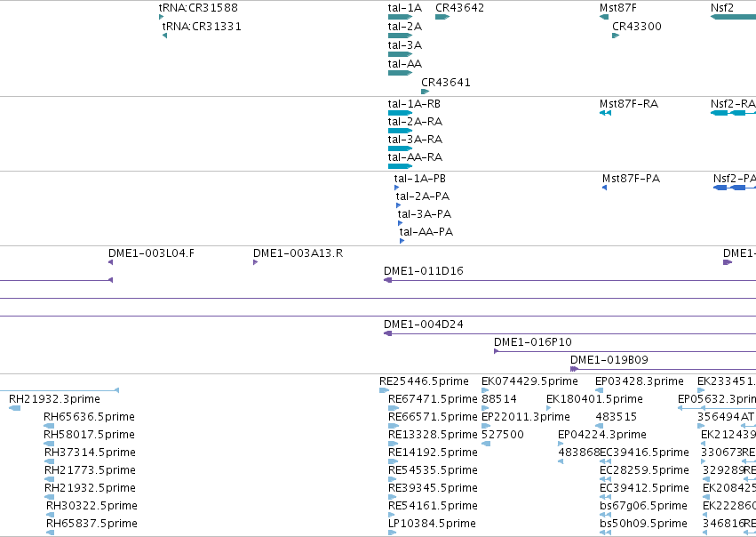Click the tRNA:CR31588 gene label

click(x=198, y=8)
